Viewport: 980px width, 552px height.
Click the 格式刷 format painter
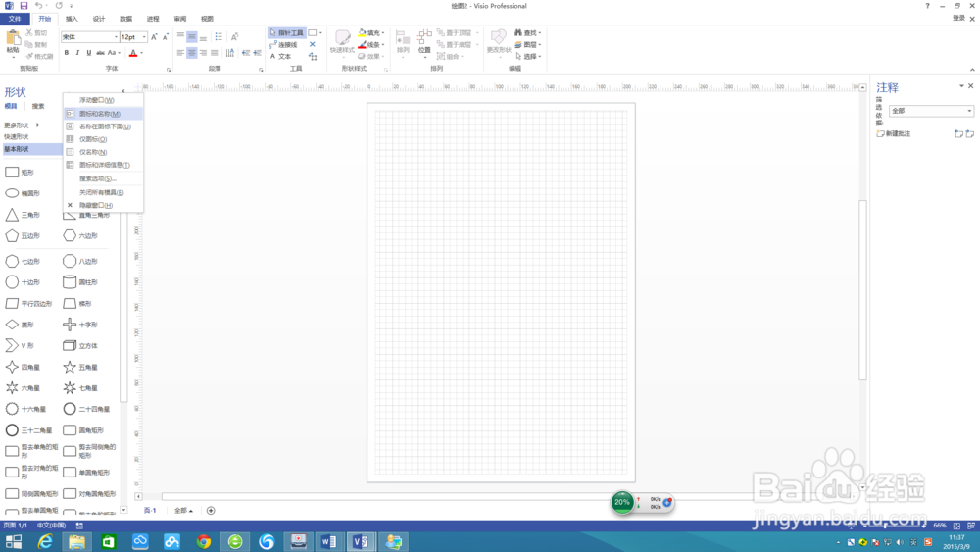click(x=40, y=56)
